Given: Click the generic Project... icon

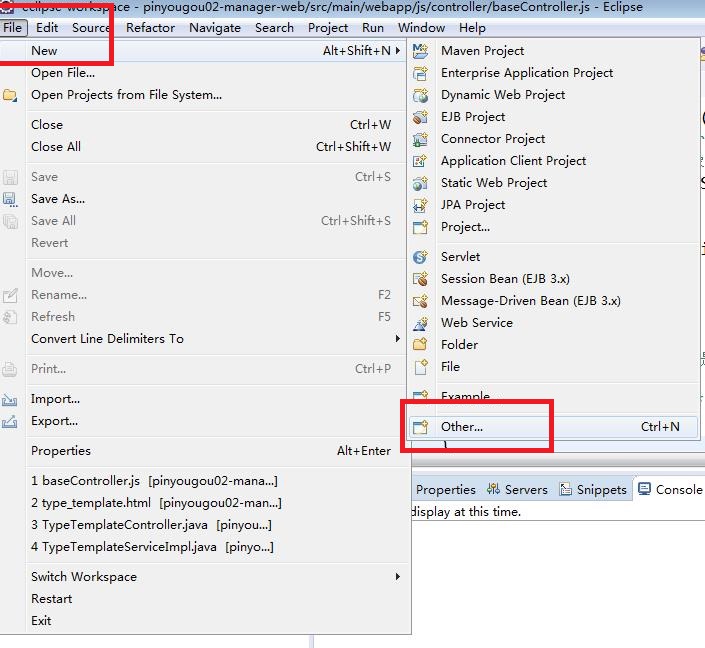Looking at the screenshot, I should pyautogui.click(x=420, y=227).
